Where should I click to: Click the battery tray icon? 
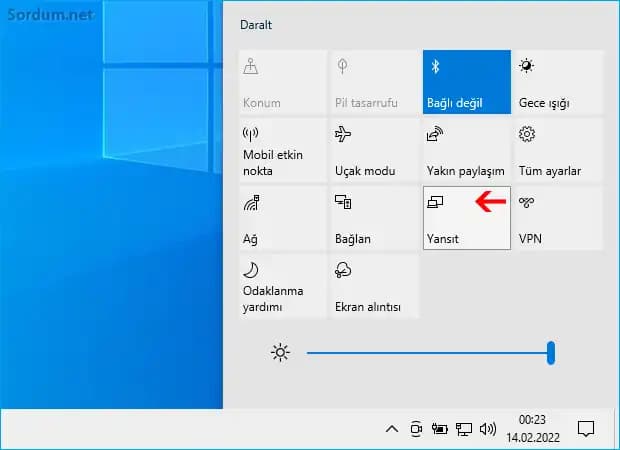[440, 429]
